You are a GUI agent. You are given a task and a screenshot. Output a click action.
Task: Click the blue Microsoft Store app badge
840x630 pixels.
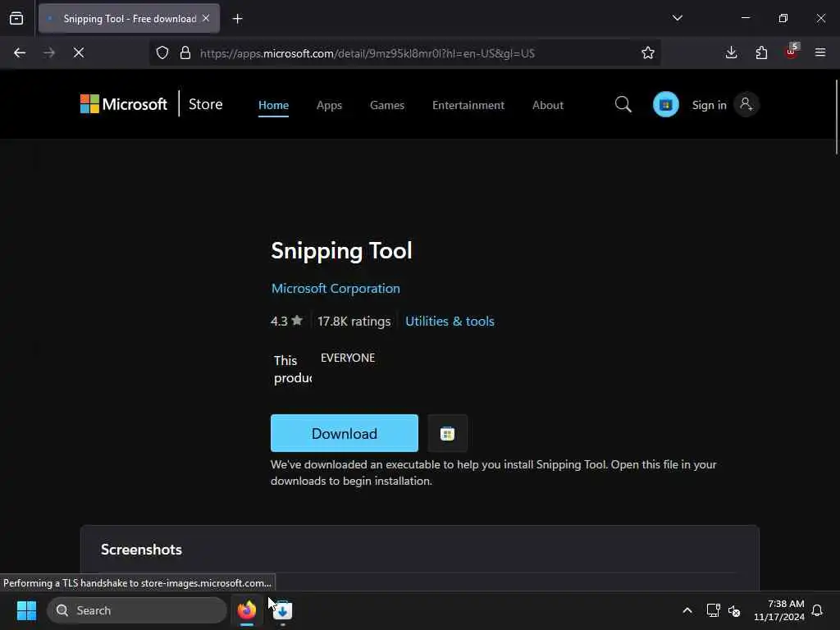[666, 104]
